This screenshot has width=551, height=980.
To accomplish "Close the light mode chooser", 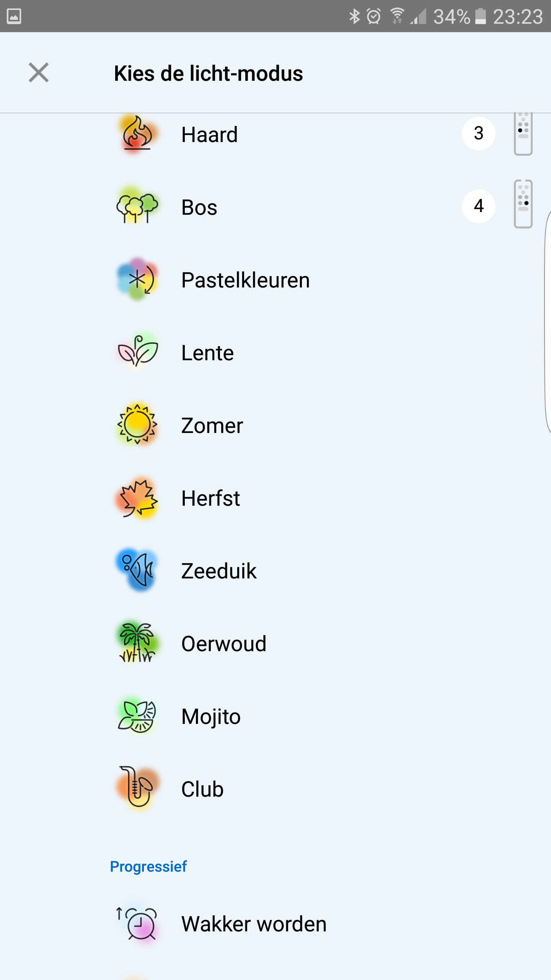I will pos(39,73).
